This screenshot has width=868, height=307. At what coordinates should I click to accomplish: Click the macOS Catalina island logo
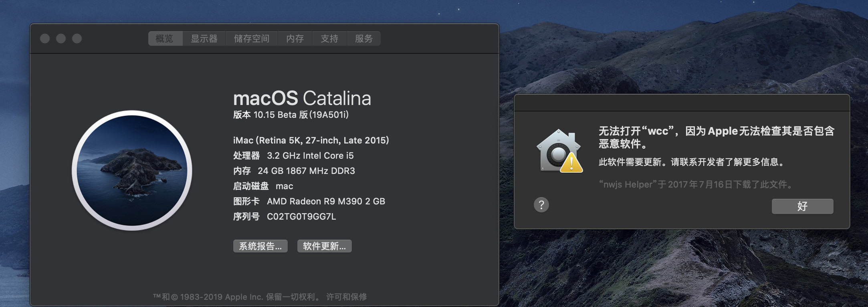tap(132, 170)
